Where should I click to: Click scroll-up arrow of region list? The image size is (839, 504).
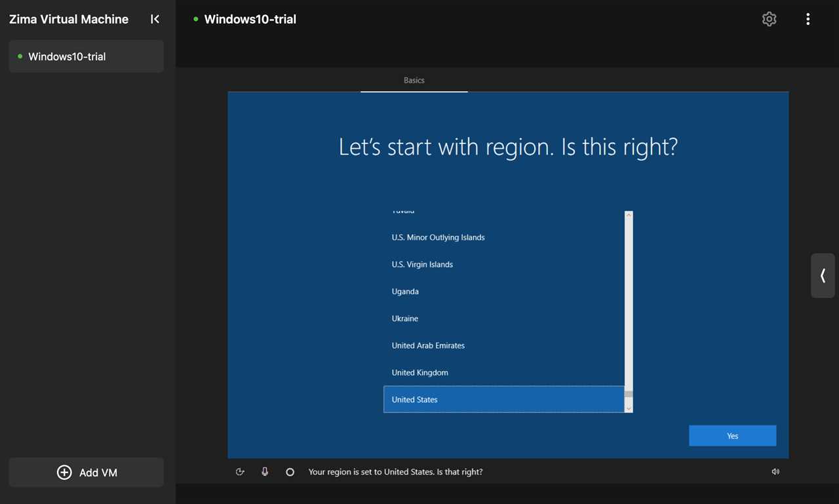[x=629, y=215]
